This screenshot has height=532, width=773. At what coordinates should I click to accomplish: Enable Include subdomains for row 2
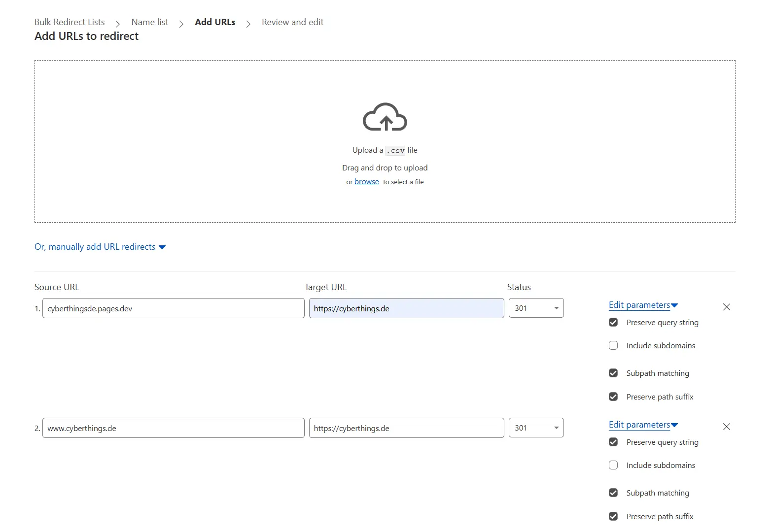coord(613,465)
